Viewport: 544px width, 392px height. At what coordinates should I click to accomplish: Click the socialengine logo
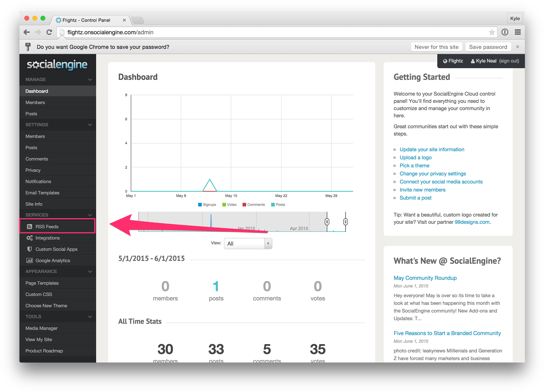57,64
